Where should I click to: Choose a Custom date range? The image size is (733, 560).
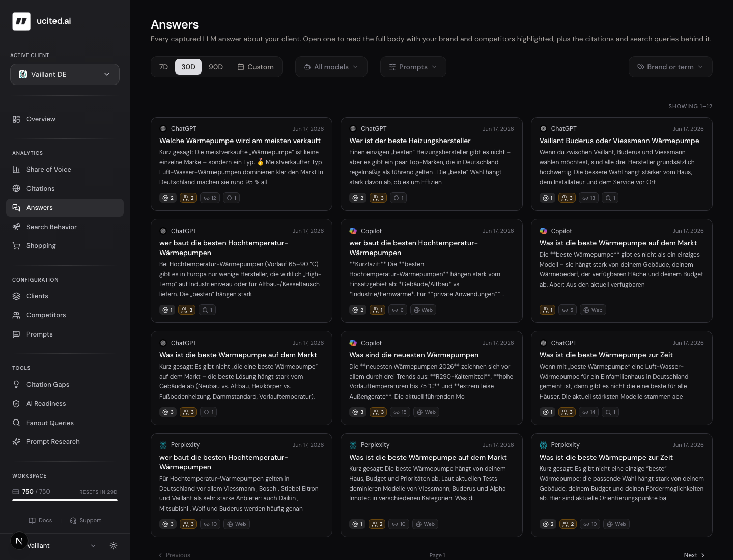click(x=256, y=67)
